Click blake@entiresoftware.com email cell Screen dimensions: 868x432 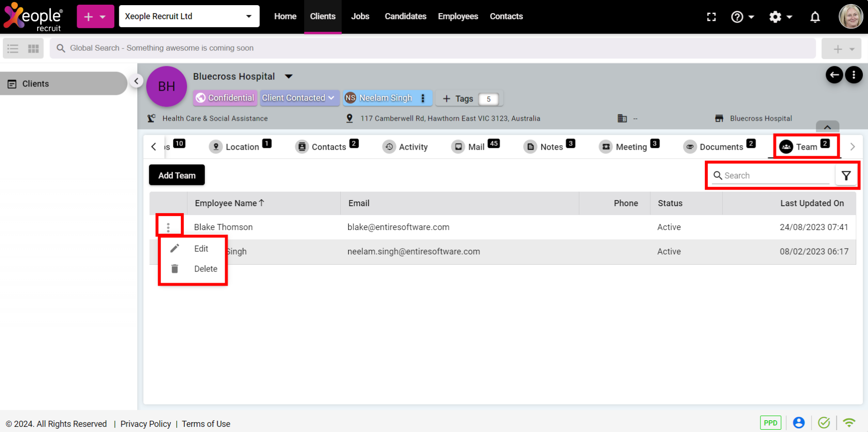point(399,227)
